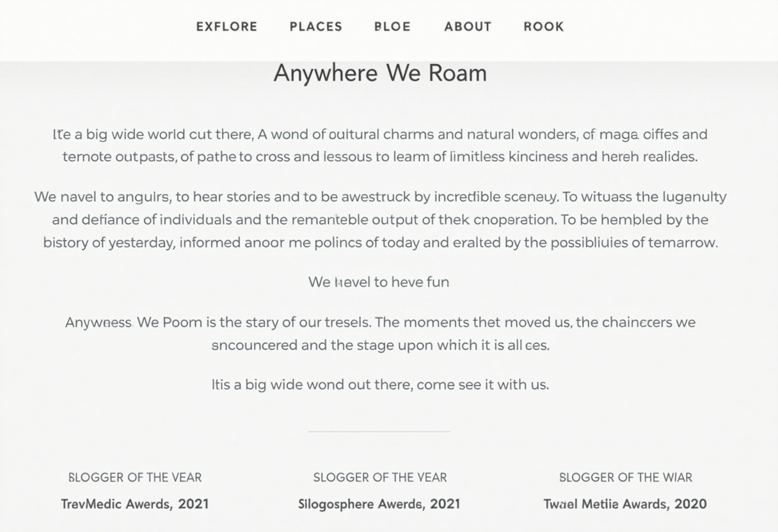Click the BLOGGER OF THE WIAR heading

click(x=626, y=478)
